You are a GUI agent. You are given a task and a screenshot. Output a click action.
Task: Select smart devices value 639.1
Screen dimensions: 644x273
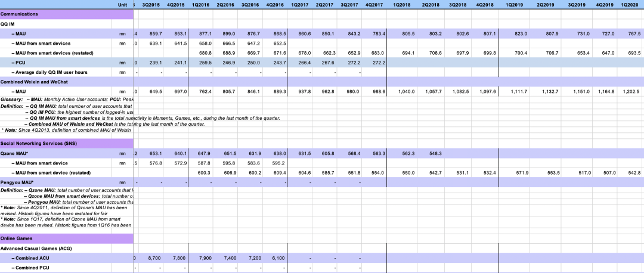pyautogui.click(x=155, y=43)
